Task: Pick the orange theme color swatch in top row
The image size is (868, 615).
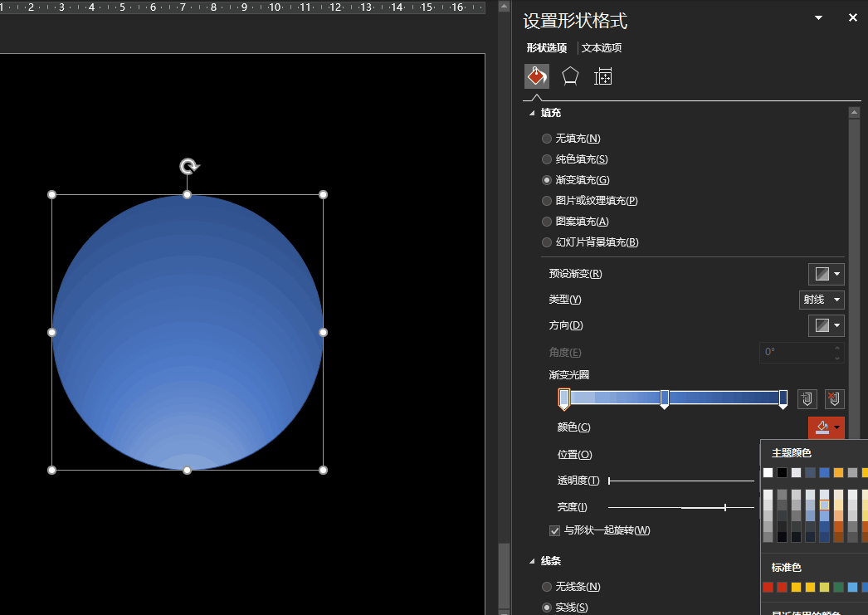Action: (x=839, y=472)
